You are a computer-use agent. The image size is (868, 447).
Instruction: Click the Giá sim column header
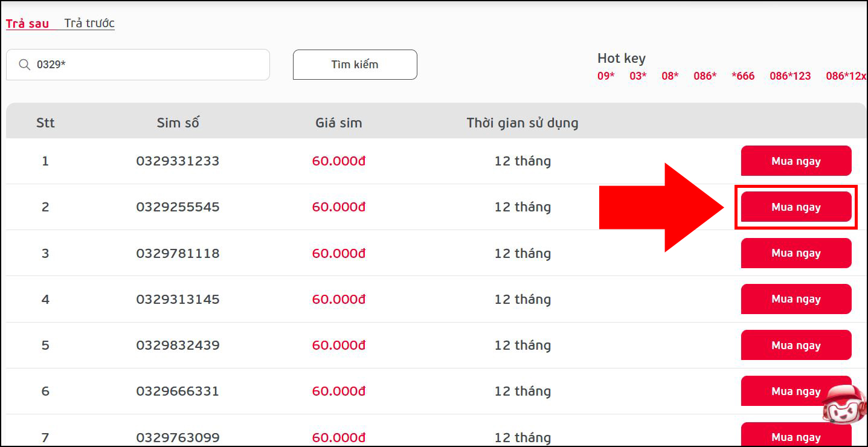click(x=339, y=123)
